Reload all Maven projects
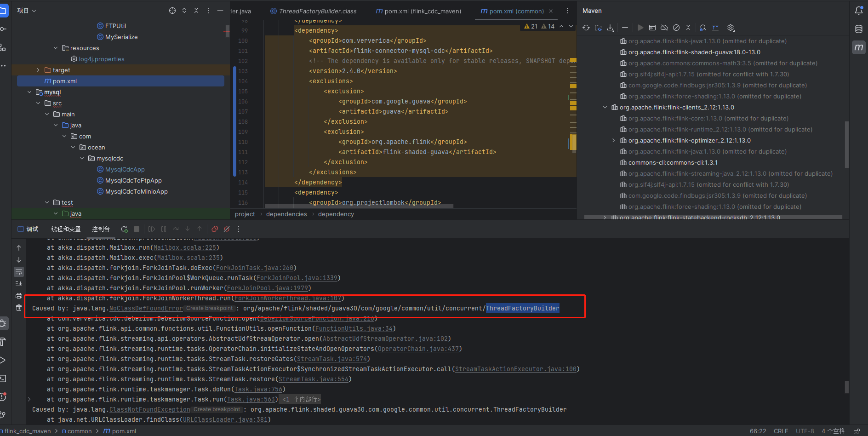The image size is (868, 436). (586, 28)
